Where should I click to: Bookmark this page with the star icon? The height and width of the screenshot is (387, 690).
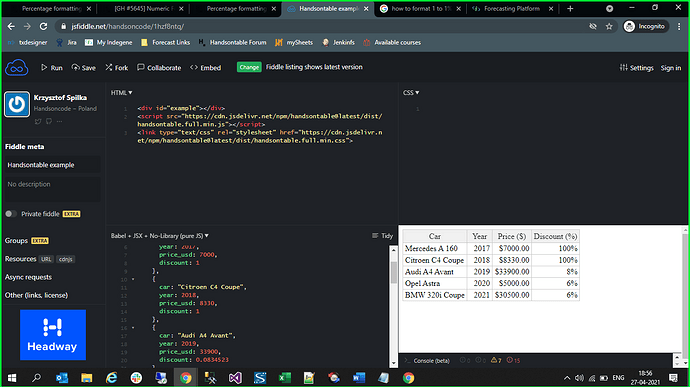[609, 26]
